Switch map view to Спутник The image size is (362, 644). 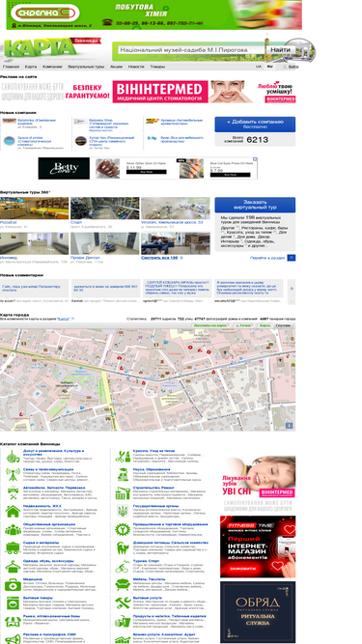coord(284,325)
